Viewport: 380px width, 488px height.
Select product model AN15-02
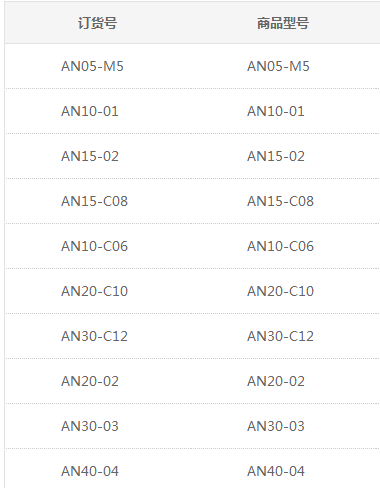point(276,156)
